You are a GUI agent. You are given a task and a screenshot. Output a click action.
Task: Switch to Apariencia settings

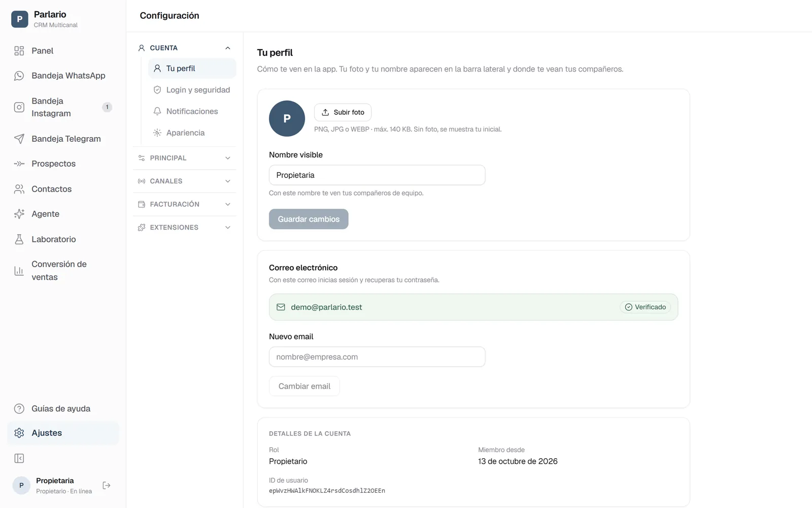tap(192, 133)
